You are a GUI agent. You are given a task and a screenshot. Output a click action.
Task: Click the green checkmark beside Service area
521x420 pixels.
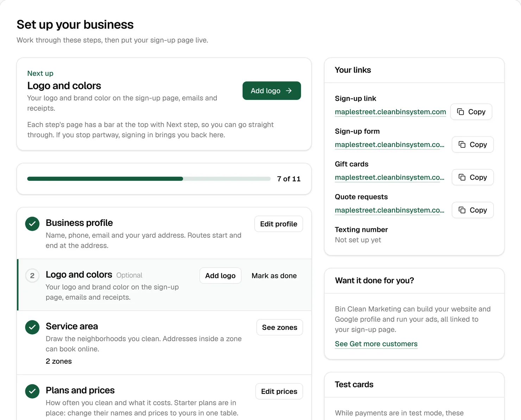pos(32,327)
